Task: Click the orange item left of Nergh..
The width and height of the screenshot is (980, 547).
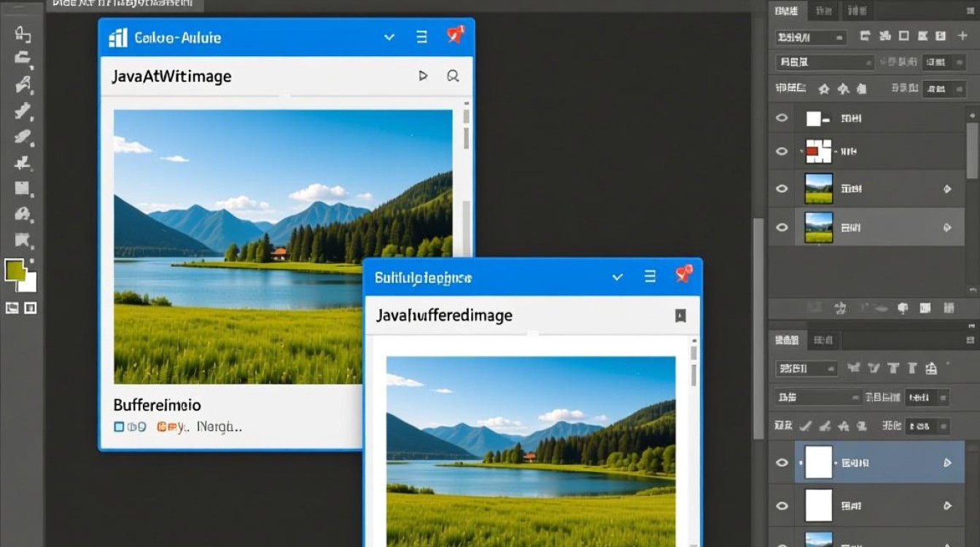Action: pyautogui.click(x=171, y=427)
